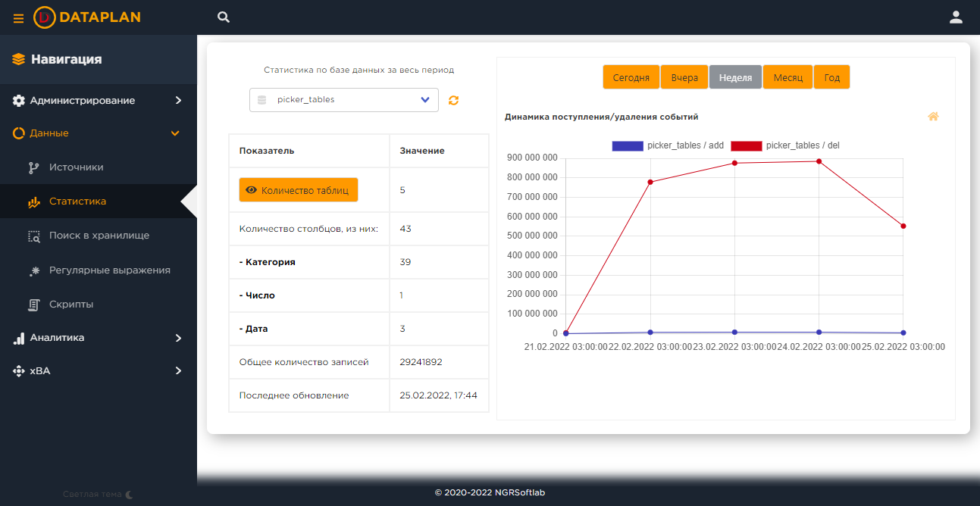
Task: Click the Поиск в хранилище icon
Action: point(33,236)
